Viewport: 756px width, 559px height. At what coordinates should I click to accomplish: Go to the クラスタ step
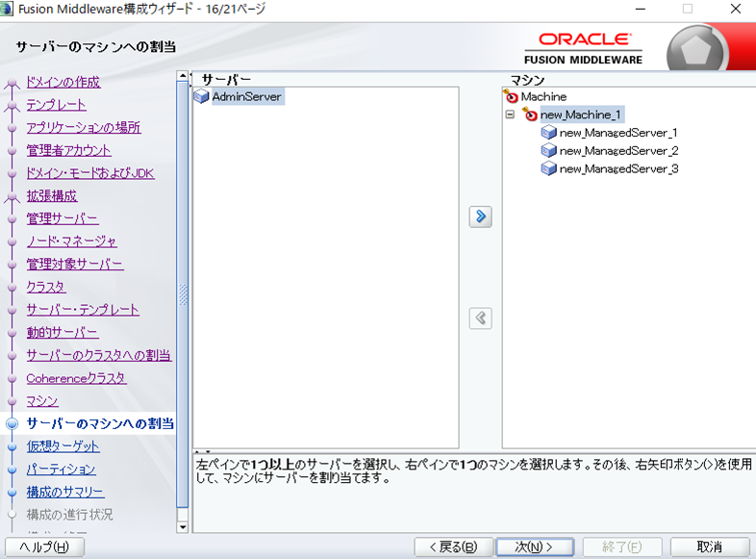click(x=46, y=287)
